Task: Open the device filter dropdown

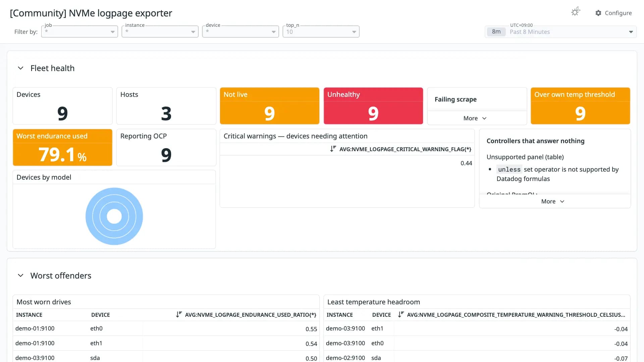Action: pos(240,32)
